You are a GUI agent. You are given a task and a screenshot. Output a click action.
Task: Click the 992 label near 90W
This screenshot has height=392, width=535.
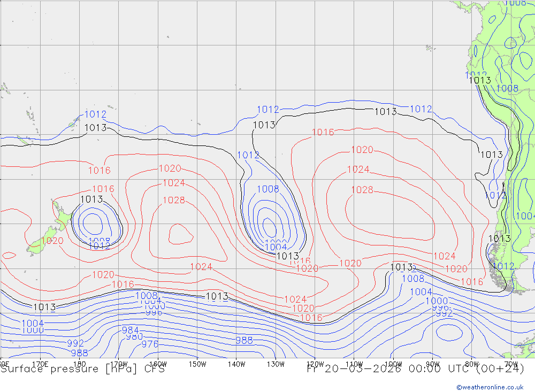444,313
